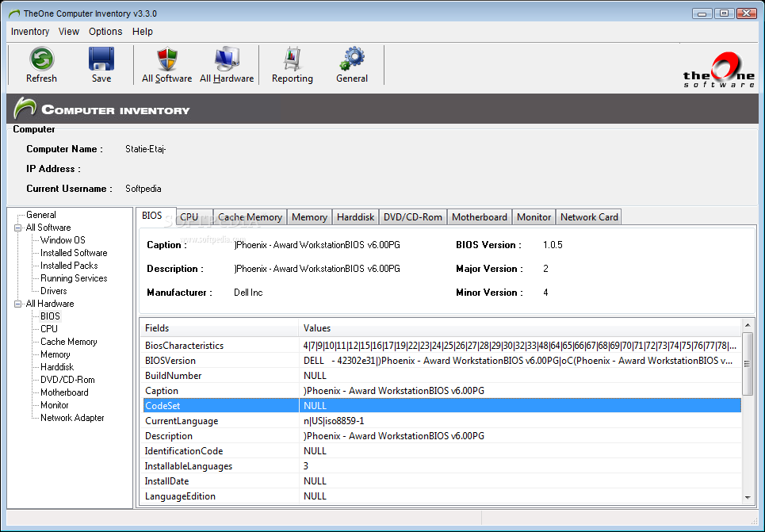765x532 pixels.
Task: Select Harddisk tree item
Action: (57, 367)
